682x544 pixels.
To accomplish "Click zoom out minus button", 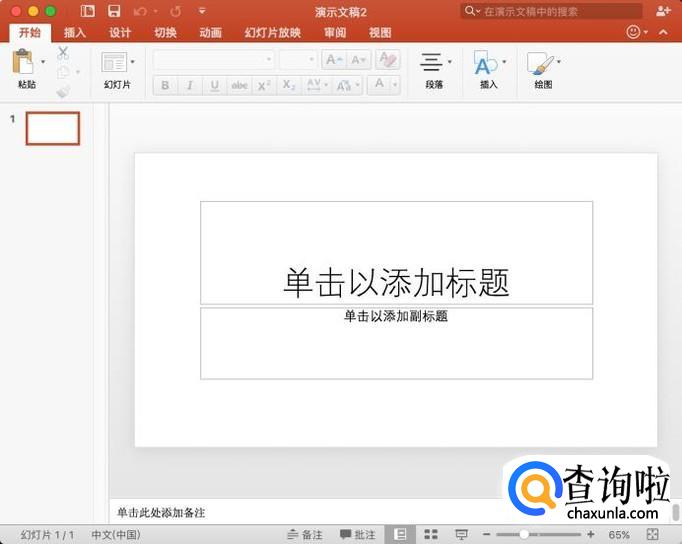I will [x=487, y=534].
